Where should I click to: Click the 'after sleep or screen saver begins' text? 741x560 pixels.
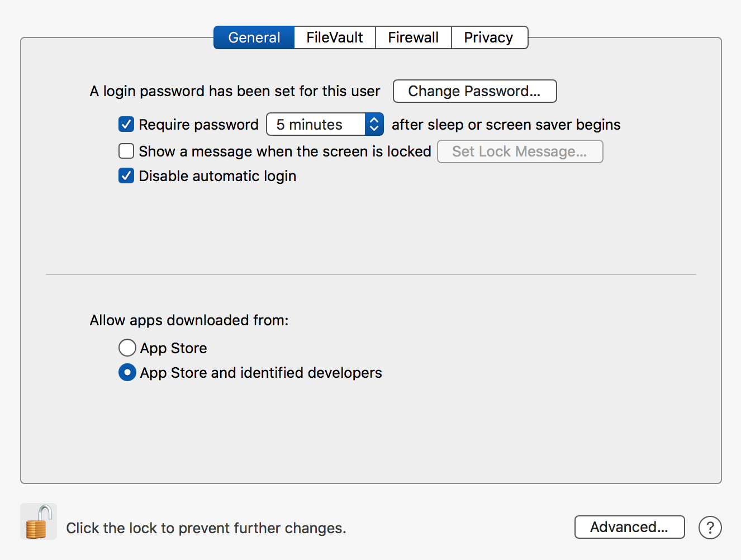click(x=506, y=125)
